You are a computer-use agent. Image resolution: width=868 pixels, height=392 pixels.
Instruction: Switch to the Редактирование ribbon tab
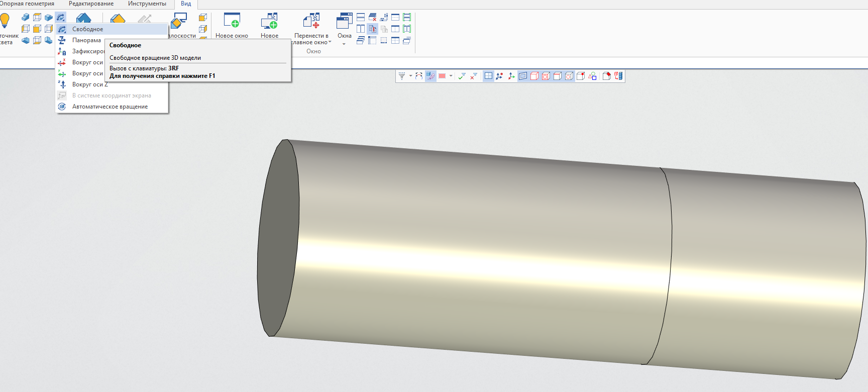(x=91, y=4)
